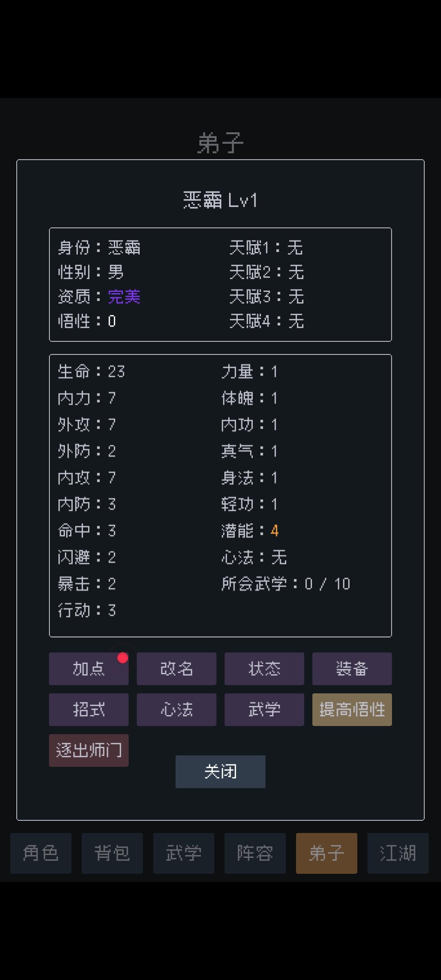Open the 装备 equipment button

tap(352, 668)
